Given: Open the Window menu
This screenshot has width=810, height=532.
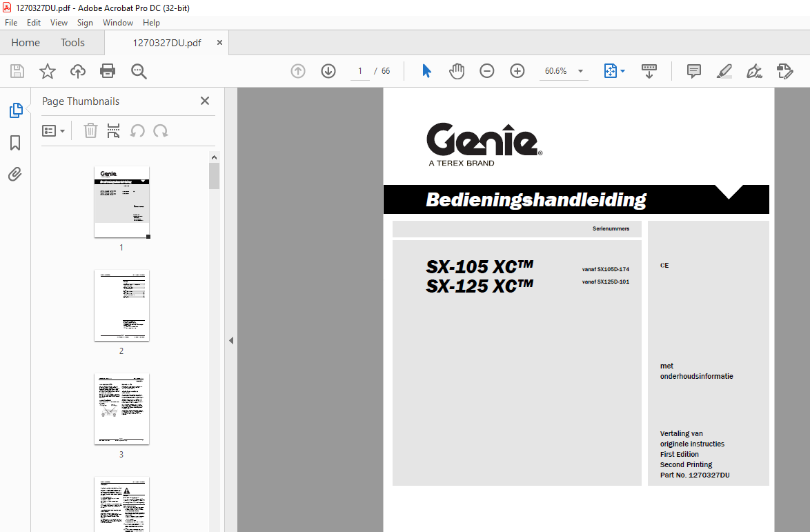Looking at the screenshot, I should [118, 23].
